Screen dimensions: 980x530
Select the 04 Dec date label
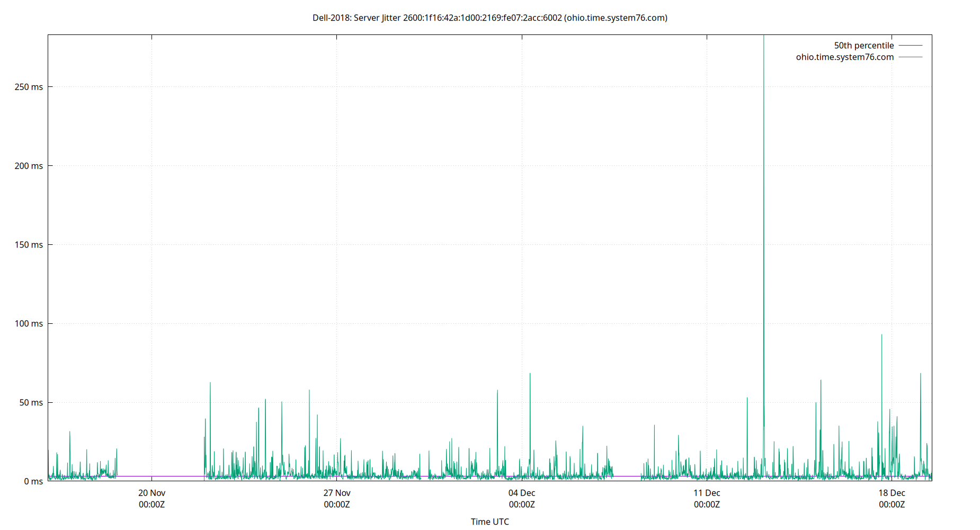point(522,493)
